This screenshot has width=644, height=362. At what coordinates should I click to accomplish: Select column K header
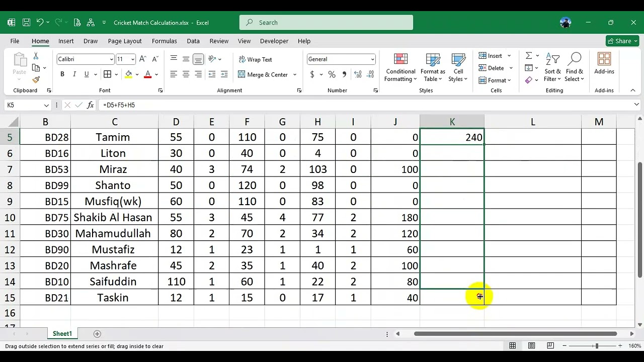pyautogui.click(x=452, y=122)
